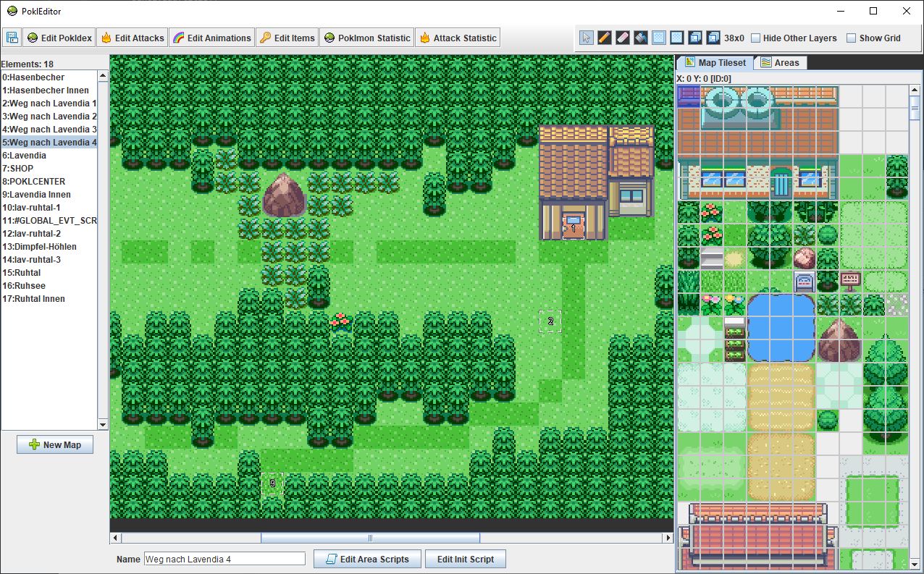Image resolution: width=924 pixels, height=574 pixels.
Task: Select the light-framed checkered layer icon
Action: [659, 38]
